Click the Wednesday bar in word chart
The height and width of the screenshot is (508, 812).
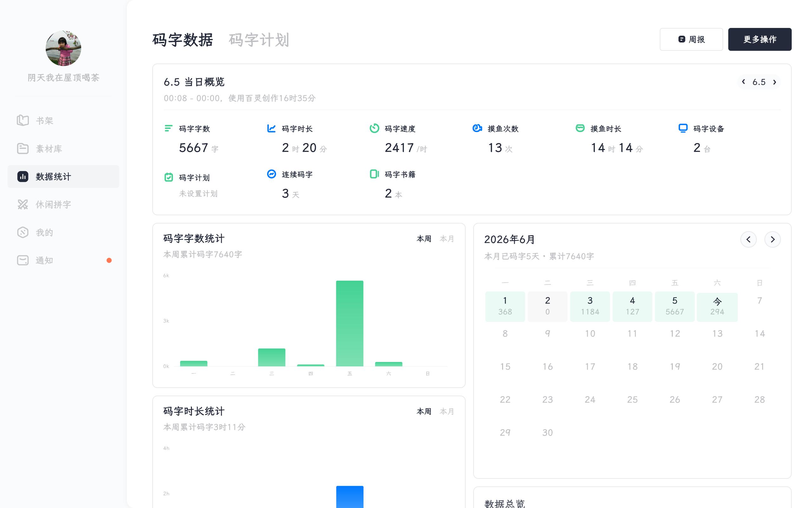[x=272, y=357]
